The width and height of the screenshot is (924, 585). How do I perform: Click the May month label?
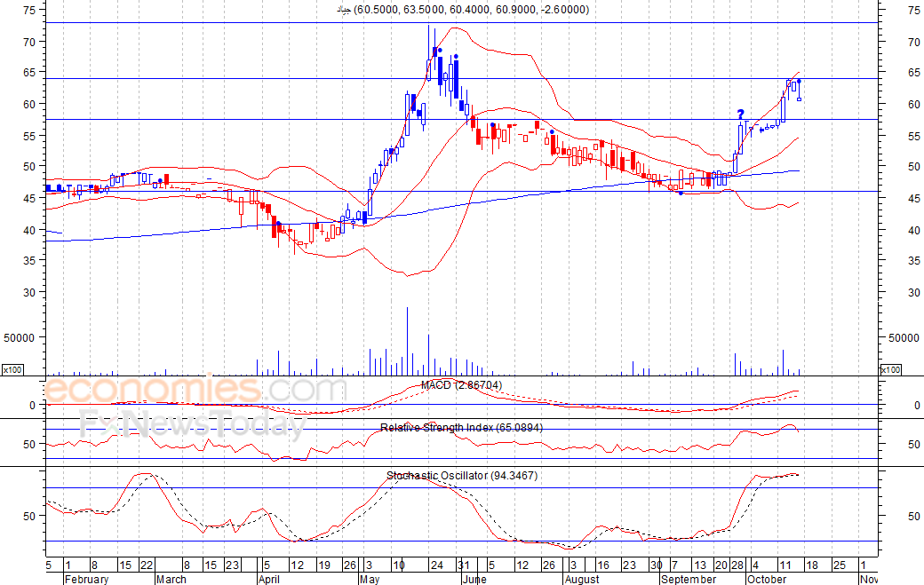[370, 579]
